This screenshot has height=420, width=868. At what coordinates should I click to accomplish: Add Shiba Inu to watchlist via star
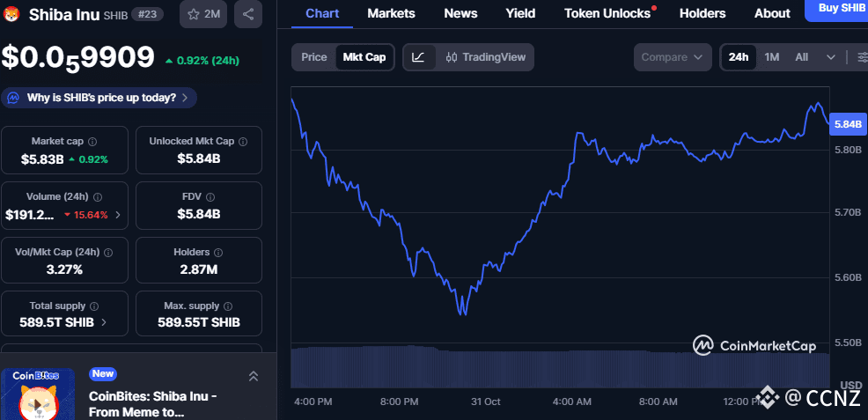tap(202, 14)
